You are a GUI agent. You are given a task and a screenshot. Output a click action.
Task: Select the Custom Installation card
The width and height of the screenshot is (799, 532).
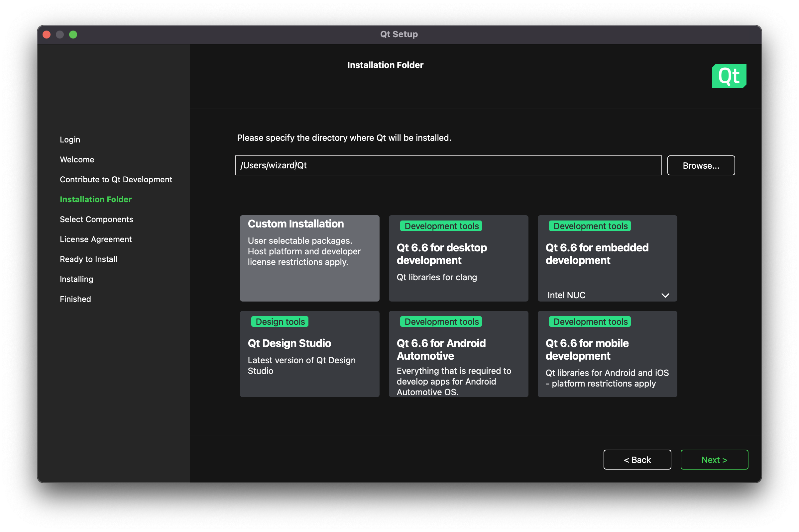pos(309,258)
